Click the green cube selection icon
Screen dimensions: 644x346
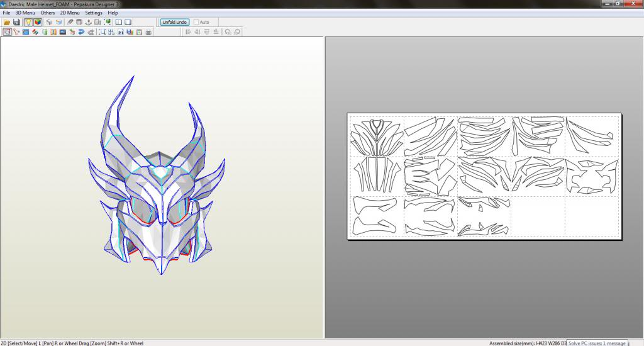point(107,22)
